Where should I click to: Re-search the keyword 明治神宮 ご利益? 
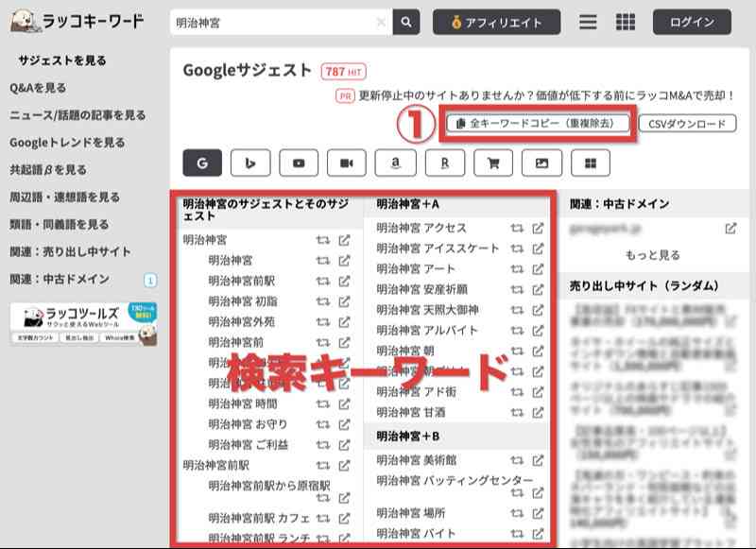(323, 445)
